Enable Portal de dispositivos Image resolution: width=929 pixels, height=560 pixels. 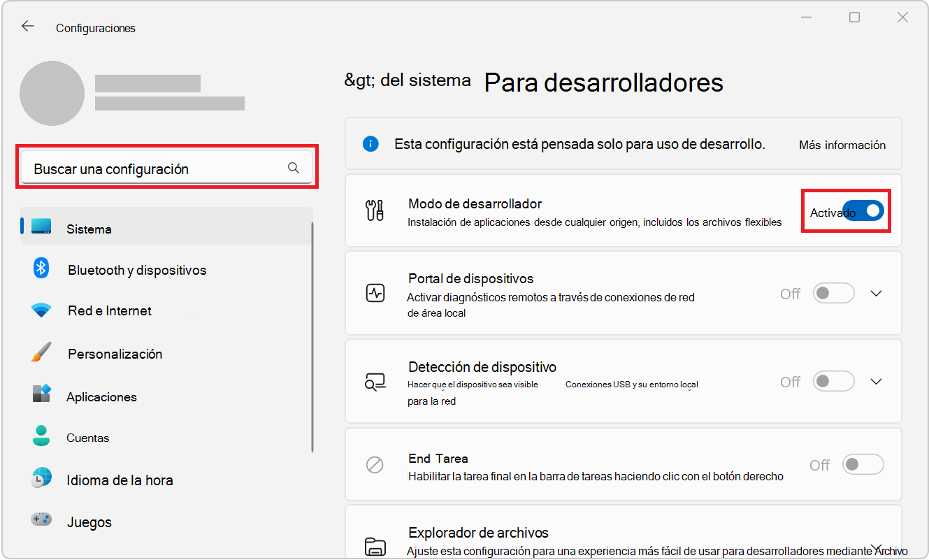833,293
